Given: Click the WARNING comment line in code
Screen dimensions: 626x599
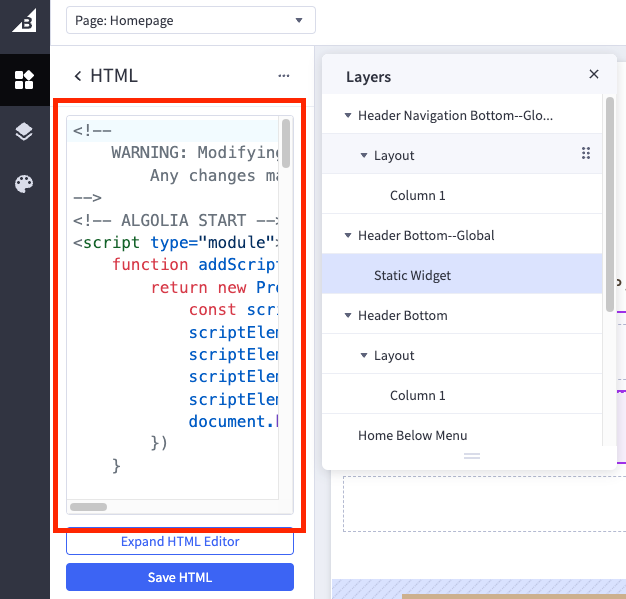Looking at the screenshot, I should pos(195,153).
